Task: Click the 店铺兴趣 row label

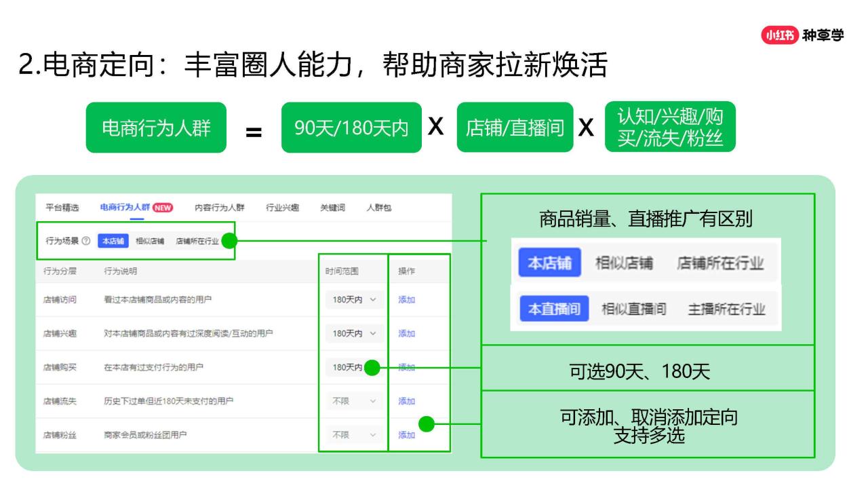Action: [x=60, y=333]
